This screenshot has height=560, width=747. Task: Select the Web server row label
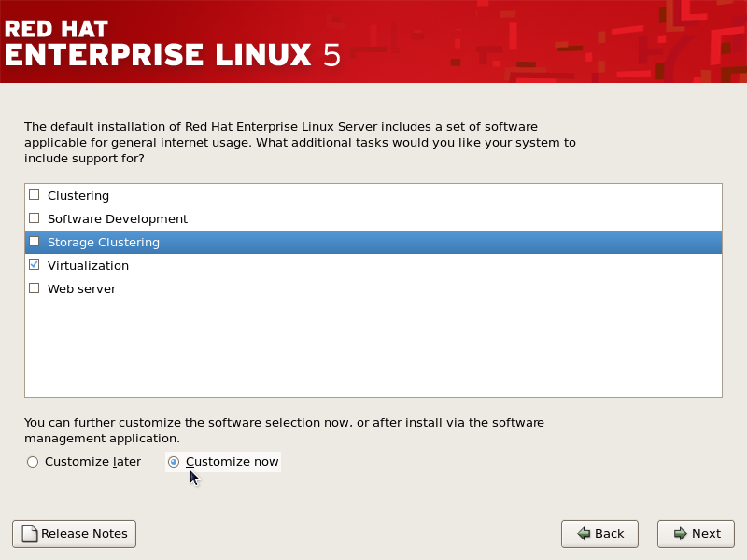pos(81,289)
